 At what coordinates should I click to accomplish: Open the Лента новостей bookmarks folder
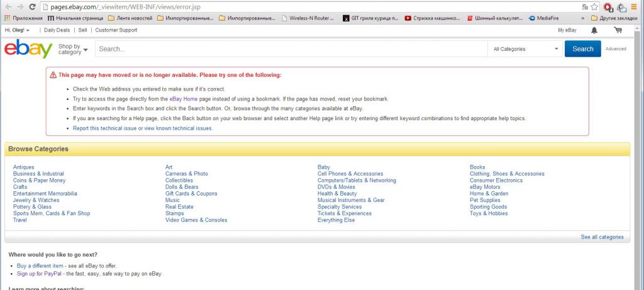click(130, 18)
